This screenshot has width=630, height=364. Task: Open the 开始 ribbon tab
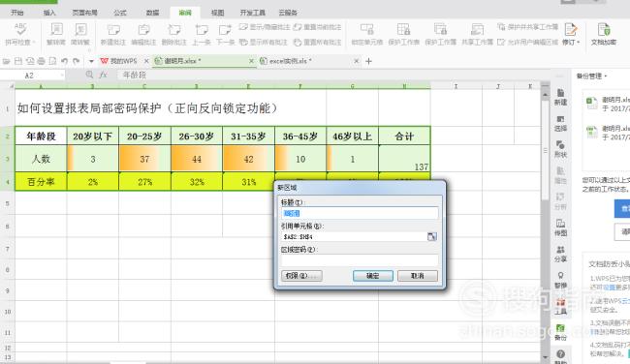click(16, 13)
